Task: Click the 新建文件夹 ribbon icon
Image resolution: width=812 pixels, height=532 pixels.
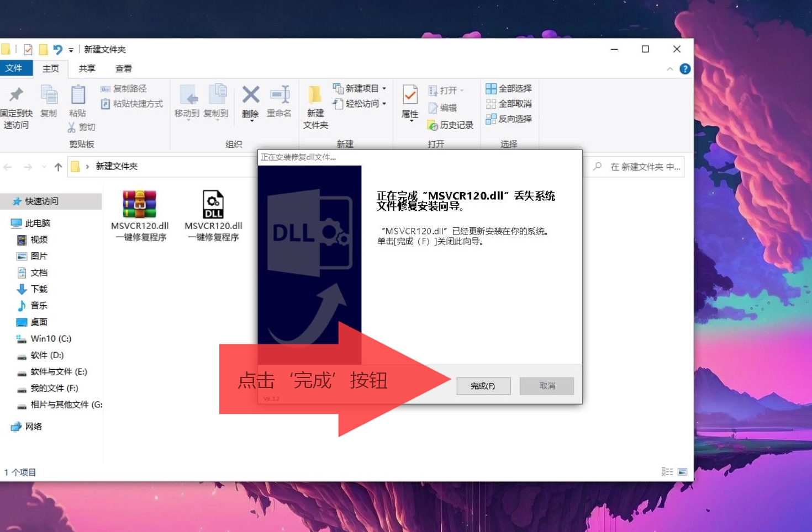Action: pyautogui.click(x=315, y=95)
